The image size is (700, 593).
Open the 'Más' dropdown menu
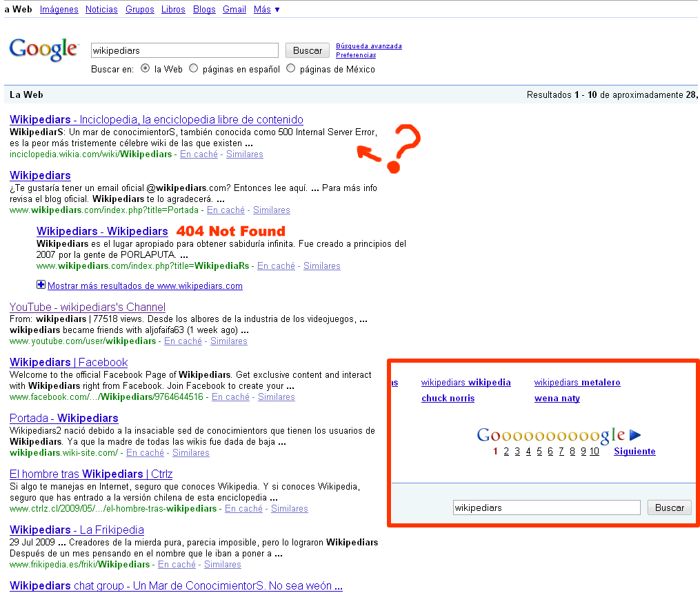tap(266, 10)
